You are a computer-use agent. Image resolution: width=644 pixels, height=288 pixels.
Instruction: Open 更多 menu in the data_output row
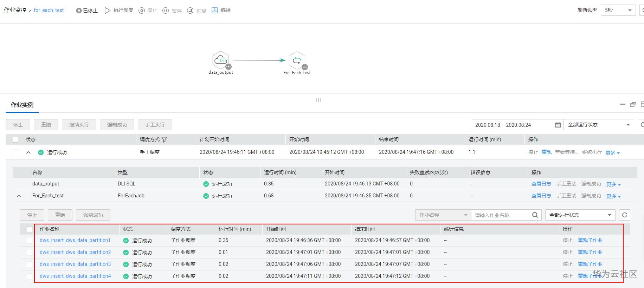(613, 184)
